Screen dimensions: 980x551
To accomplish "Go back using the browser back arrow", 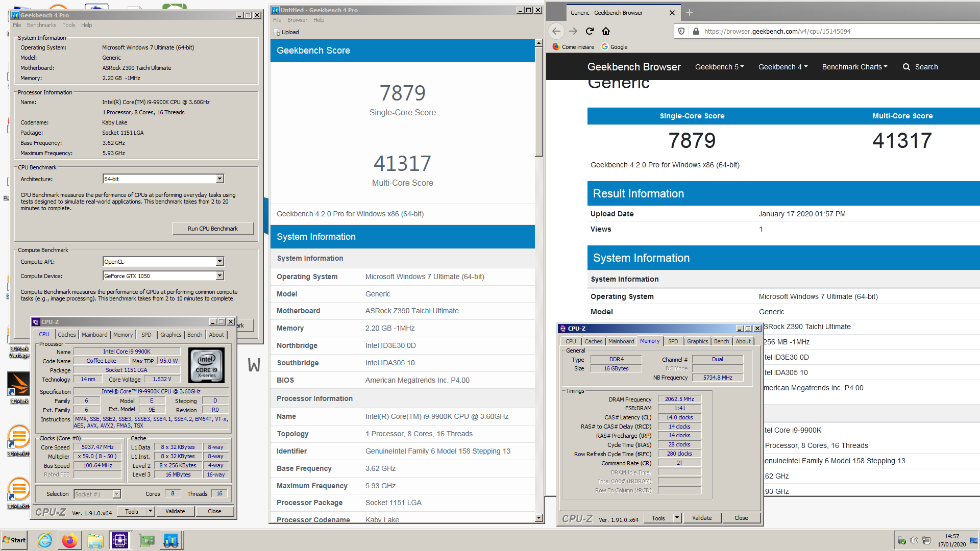I will pos(556,31).
